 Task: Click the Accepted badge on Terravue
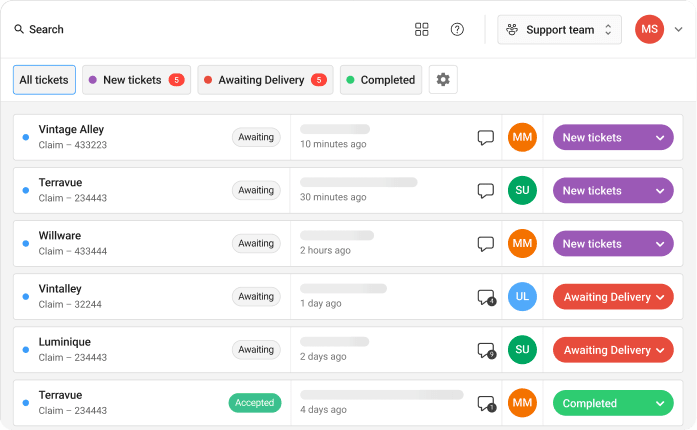(x=255, y=403)
